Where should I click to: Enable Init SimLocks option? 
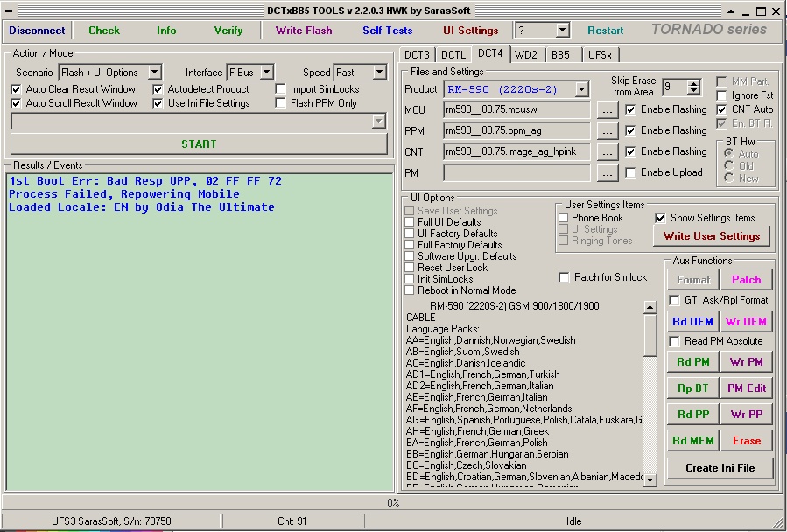point(410,279)
